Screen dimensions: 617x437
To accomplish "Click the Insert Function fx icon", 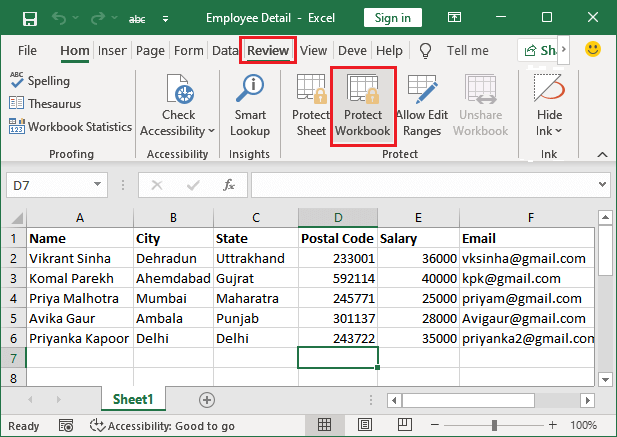I will point(229,184).
